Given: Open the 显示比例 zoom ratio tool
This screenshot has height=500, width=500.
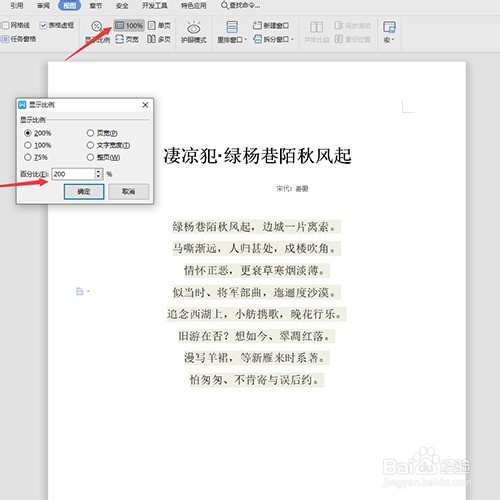Looking at the screenshot, I should (97, 32).
